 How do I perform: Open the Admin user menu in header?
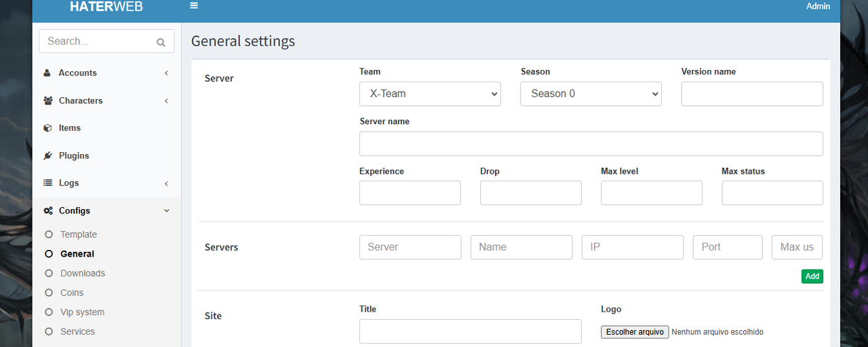(818, 6)
